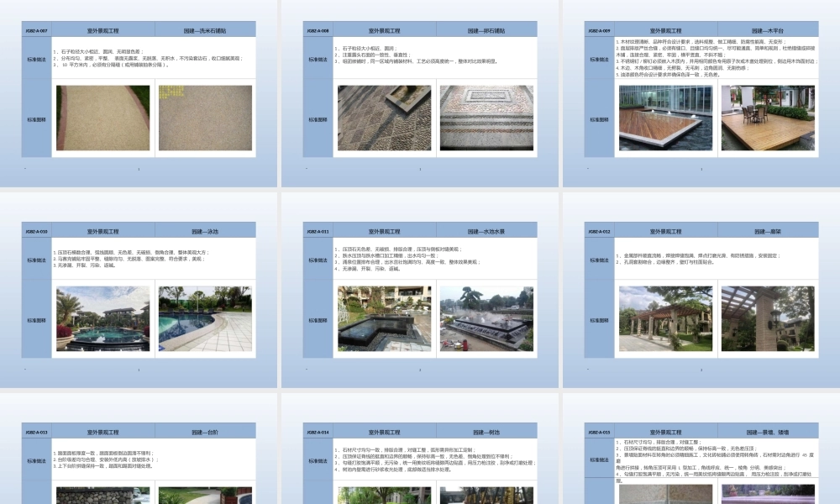This screenshot has width=840, height=504.
Task: Open the misty fountain pool photo on slide 011
Action: (486, 318)
